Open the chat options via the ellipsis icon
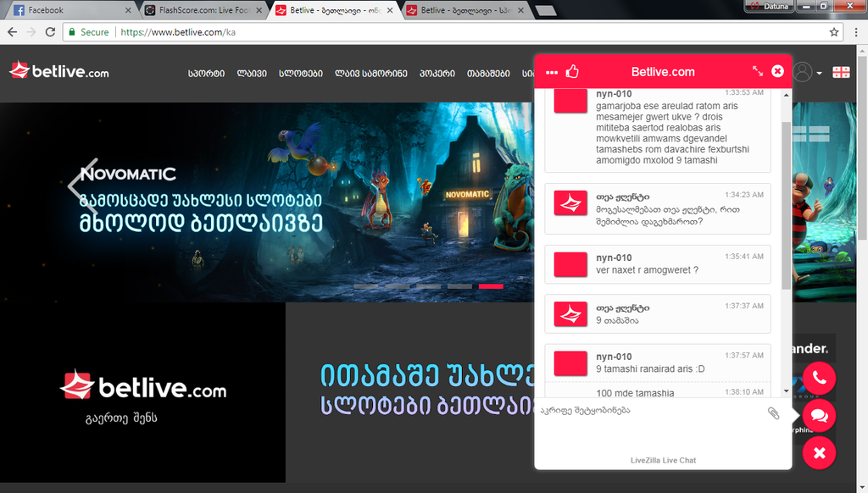Image resolution: width=868 pixels, height=493 pixels. coord(552,71)
